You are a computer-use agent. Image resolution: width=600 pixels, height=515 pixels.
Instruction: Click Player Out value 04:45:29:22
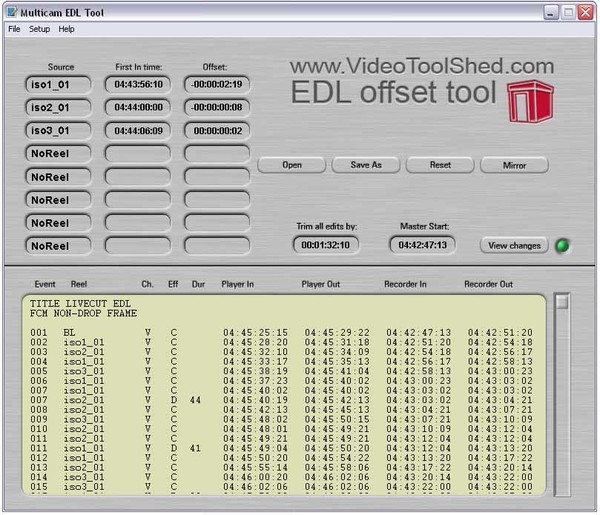point(337,332)
